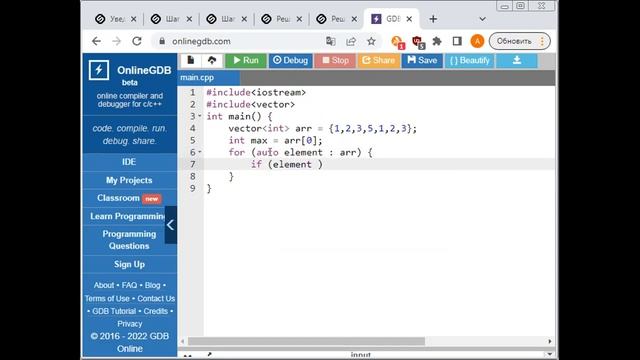Image resolution: width=640 pixels, height=360 pixels.
Task: Run the program with Run button
Action: click(246, 60)
